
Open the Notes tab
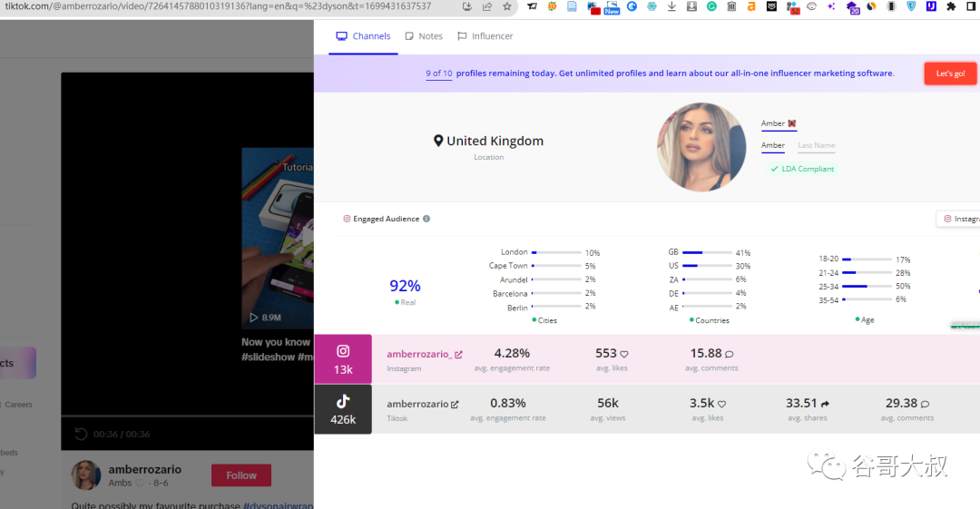coord(424,36)
